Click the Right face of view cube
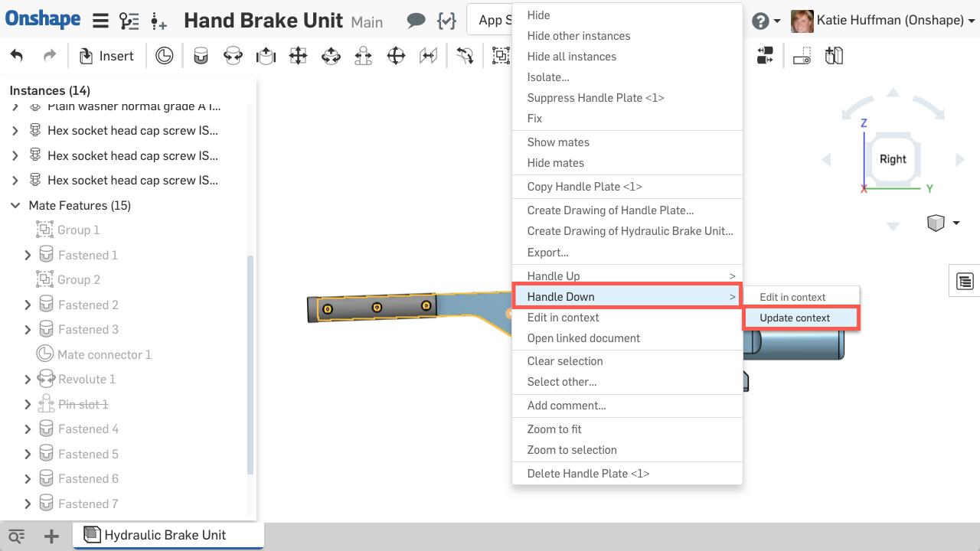The image size is (980, 551). [x=893, y=159]
